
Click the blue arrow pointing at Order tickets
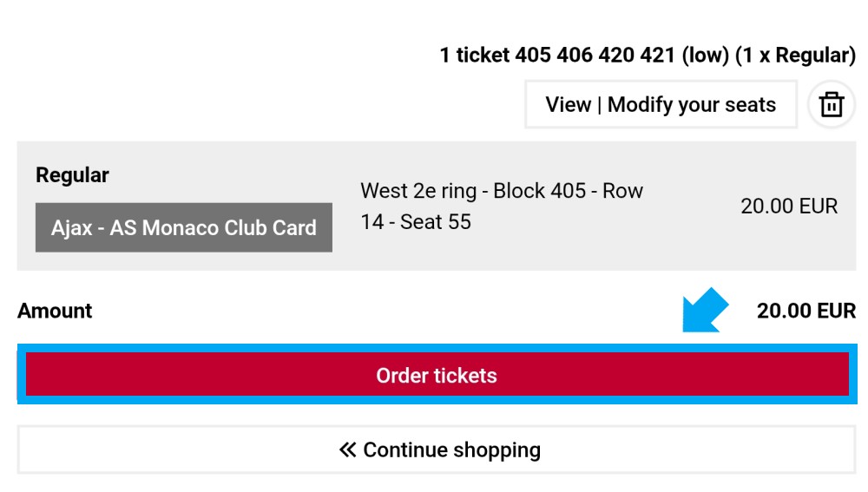(x=705, y=310)
